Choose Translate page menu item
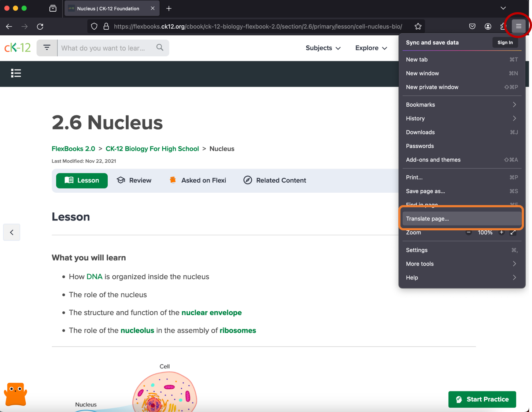 (462, 219)
